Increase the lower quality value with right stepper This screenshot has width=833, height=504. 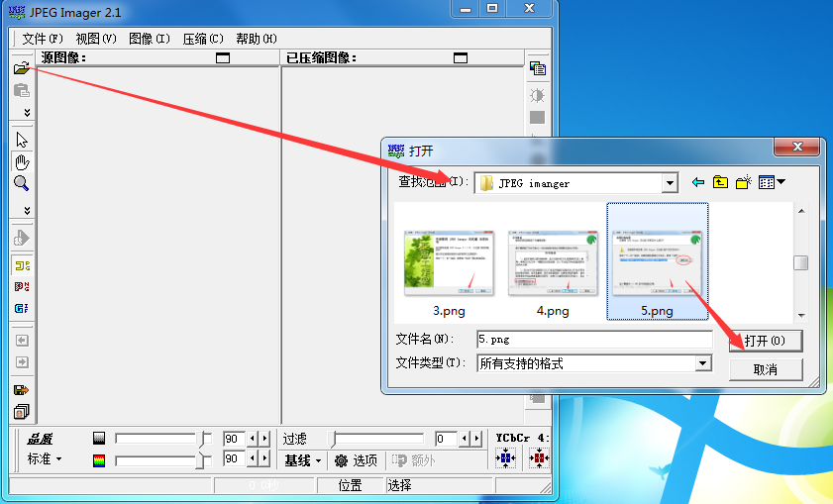264,458
